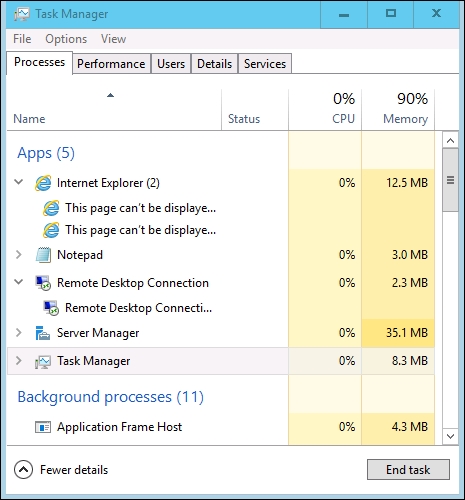Select first Internet Explorer child window icon
The height and width of the screenshot is (500, 465).
coord(51,208)
